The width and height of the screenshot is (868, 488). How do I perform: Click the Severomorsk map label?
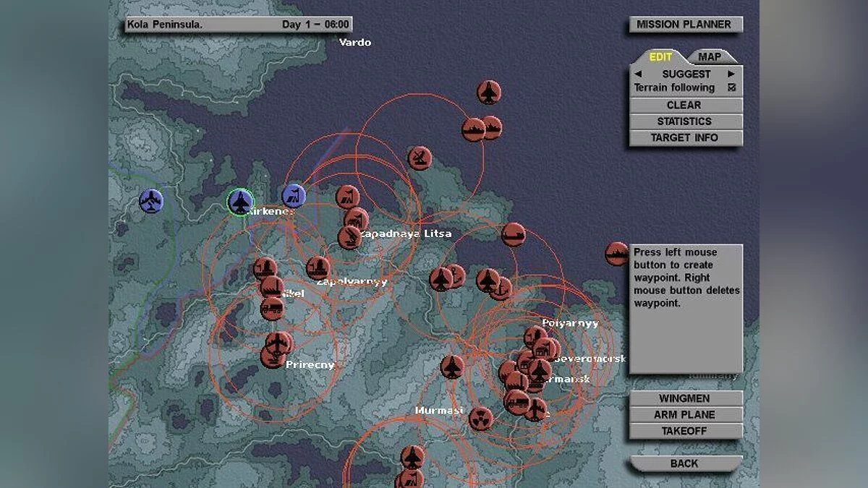click(x=590, y=359)
